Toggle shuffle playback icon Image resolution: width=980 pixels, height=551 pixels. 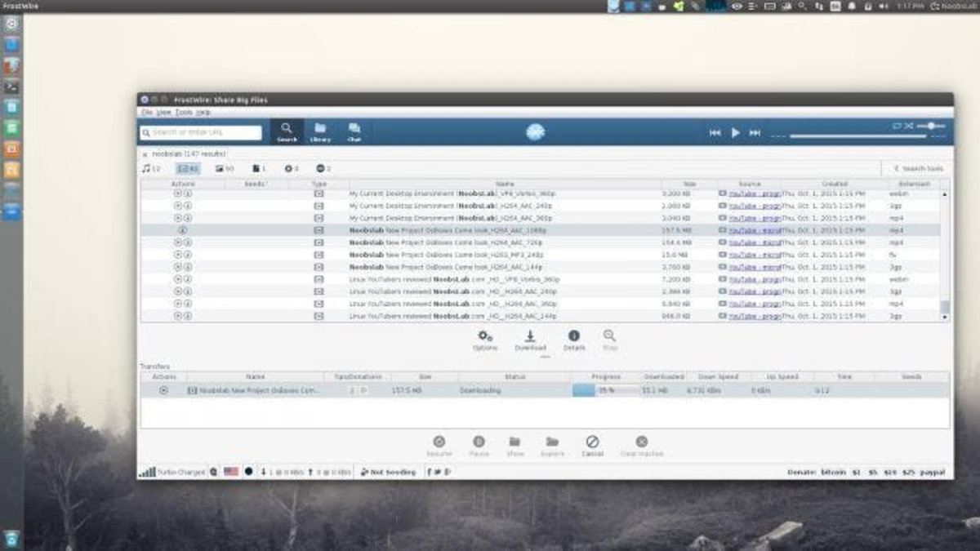[x=908, y=126]
